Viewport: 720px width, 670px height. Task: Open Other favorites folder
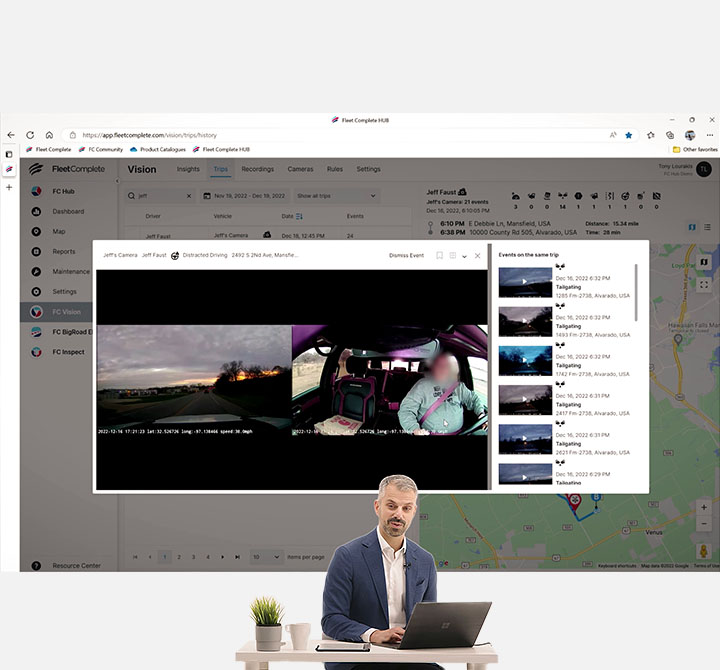pyautogui.click(x=695, y=149)
